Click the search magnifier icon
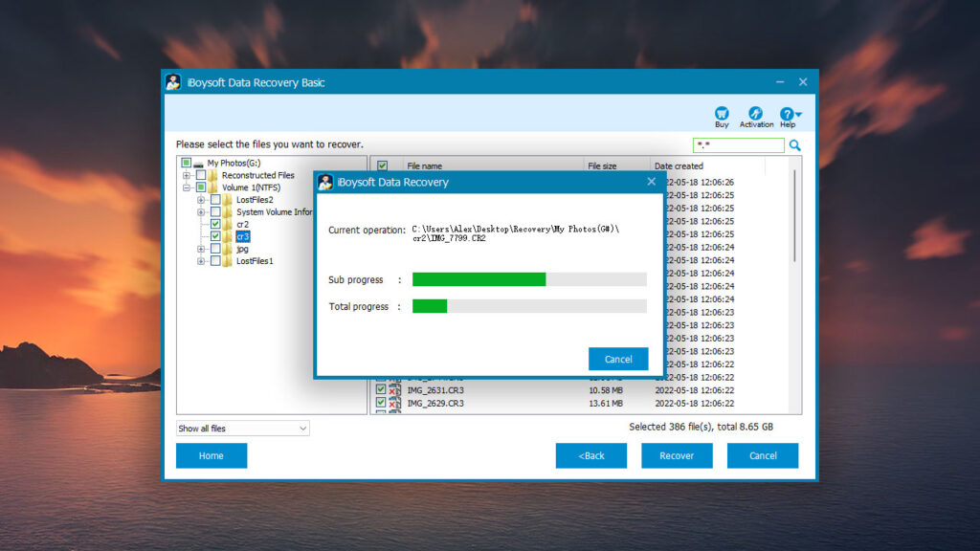 (x=795, y=145)
